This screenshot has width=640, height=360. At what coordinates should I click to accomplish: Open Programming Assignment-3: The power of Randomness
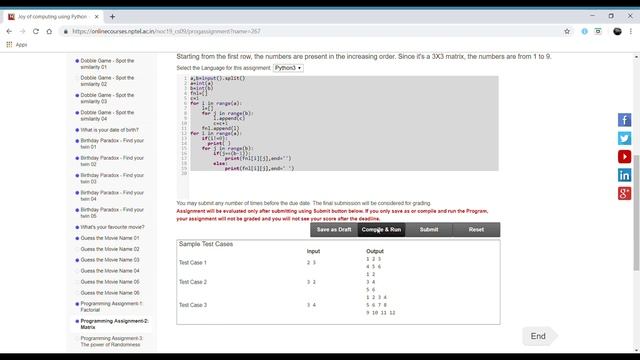(111, 341)
